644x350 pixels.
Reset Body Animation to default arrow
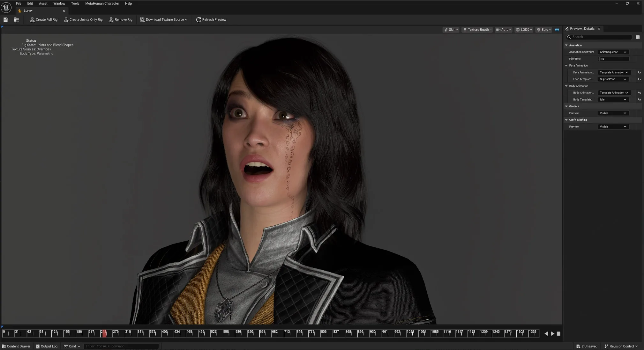[x=639, y=93]
